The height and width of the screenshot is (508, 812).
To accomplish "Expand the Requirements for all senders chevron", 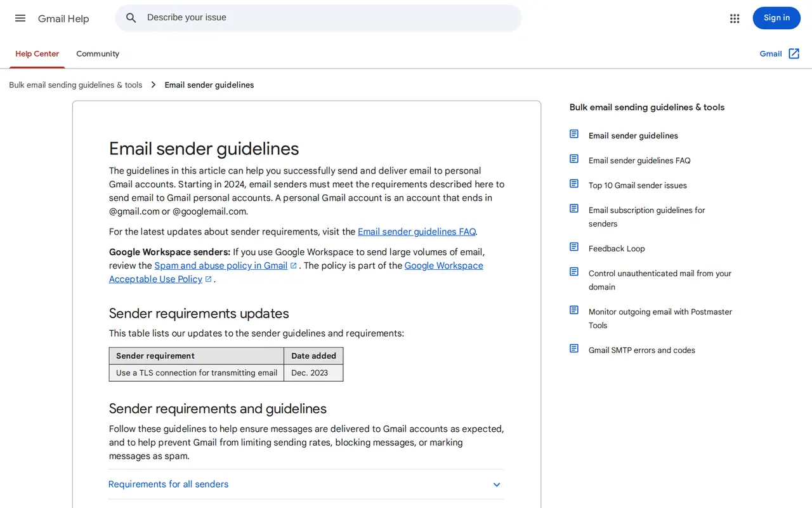I will click(497, 485).
